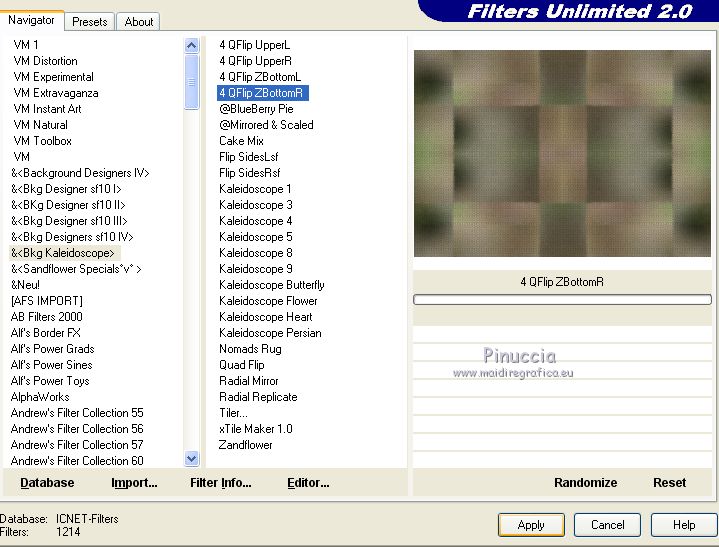
Task: Switch to the Presets tab
Action: point(89,22)
